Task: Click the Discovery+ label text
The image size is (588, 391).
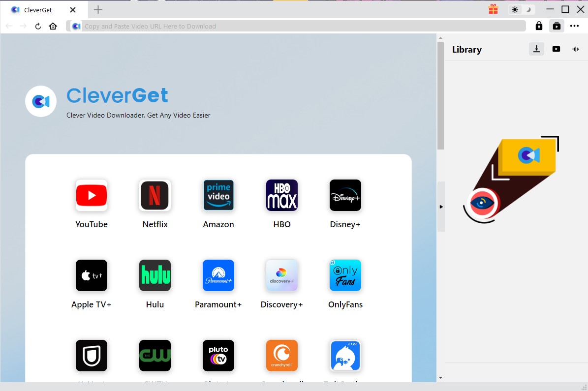Action: point(281,305)
